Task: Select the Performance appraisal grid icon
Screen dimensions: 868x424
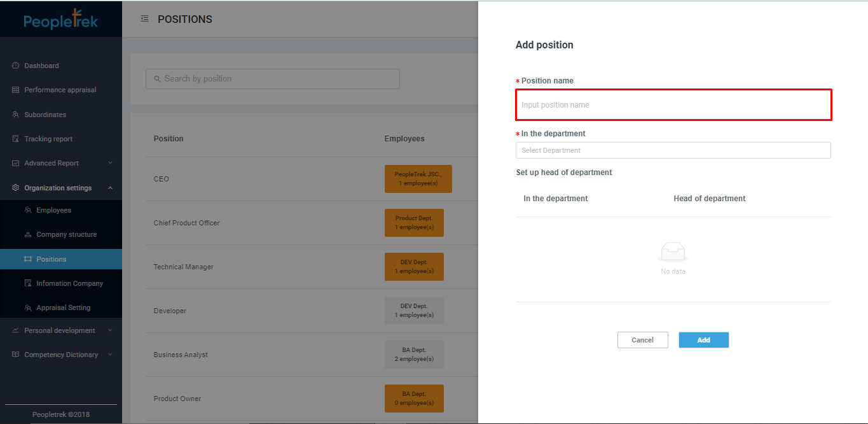Action: point(15,90)
